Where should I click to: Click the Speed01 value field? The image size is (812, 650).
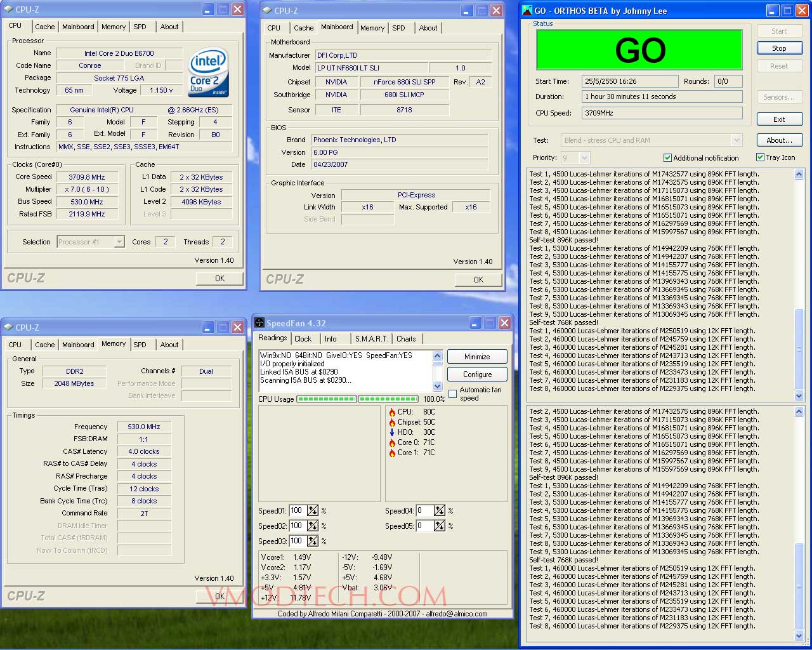[297, 511]
